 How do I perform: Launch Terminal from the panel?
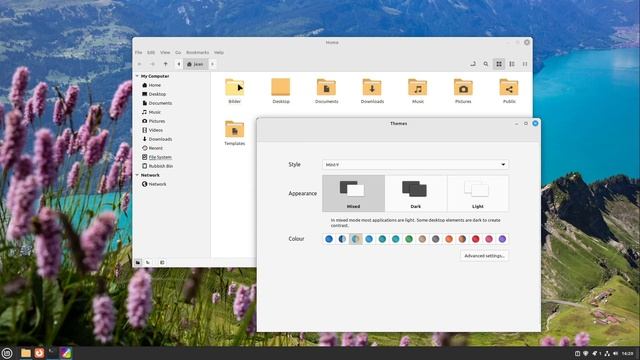point(53,353)
